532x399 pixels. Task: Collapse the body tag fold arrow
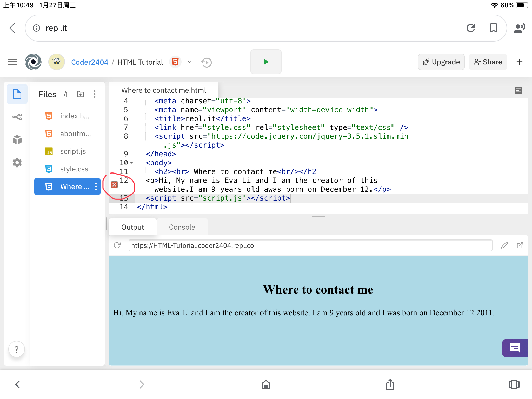(x=131, y=163)
